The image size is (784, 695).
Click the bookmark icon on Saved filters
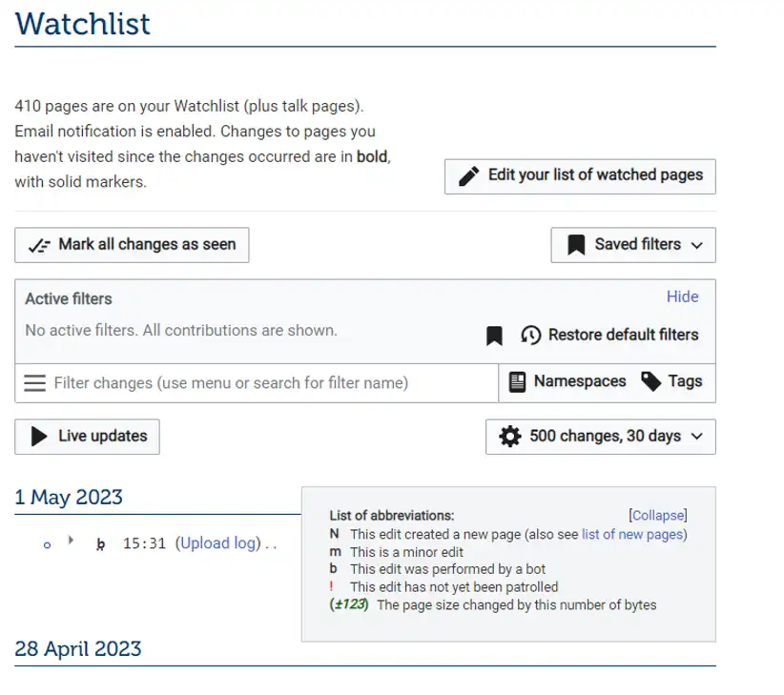click(x=576, y=245)
